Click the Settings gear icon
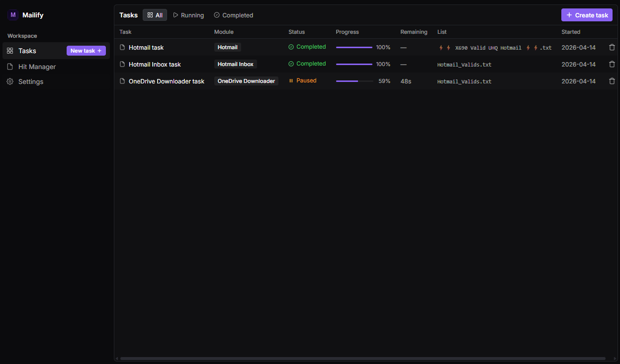This screenshot has width=620, height=364. click(x=10, y=81)
